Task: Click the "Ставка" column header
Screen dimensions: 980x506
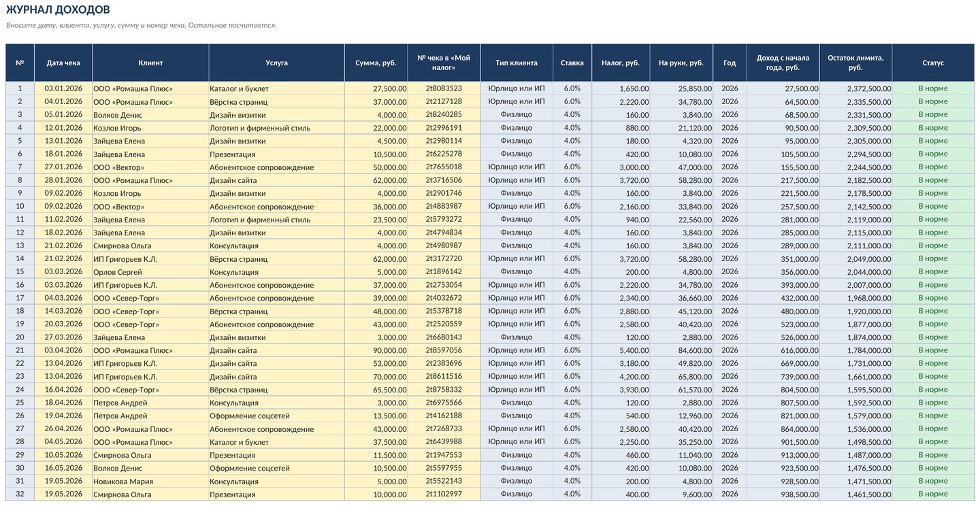Action: coord(572,63)
